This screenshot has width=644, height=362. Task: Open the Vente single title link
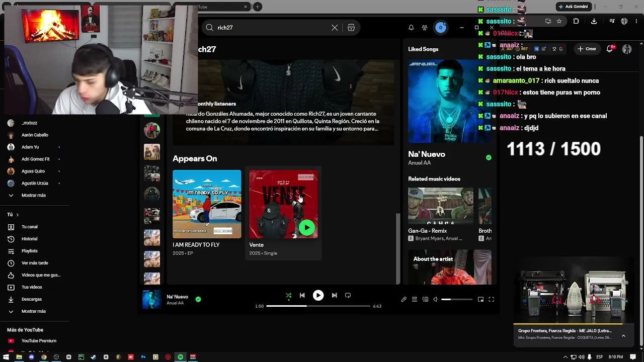pyautogui.click(x=257, y=245)
